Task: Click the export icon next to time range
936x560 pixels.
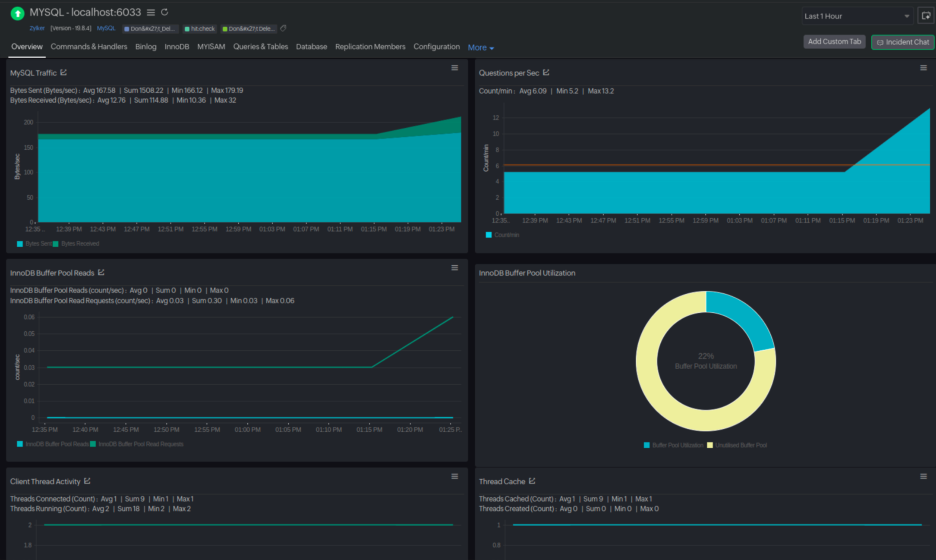Action: pos(925,16)
